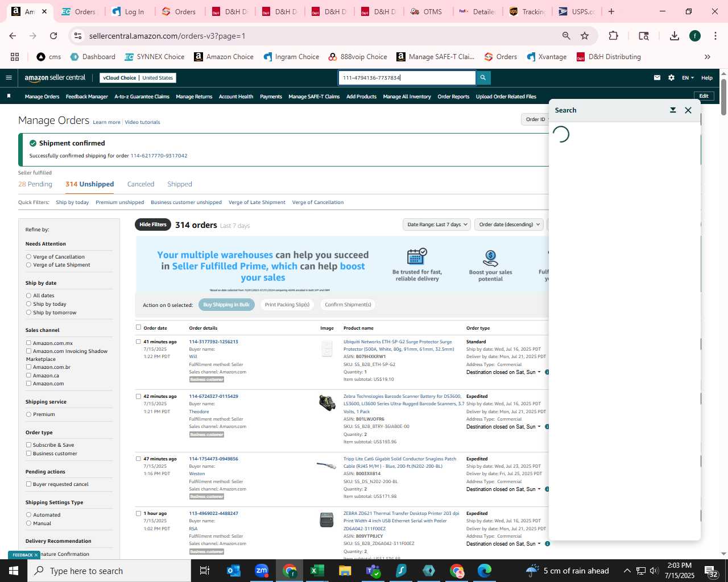Open Excel from the taskbar
This screenshot has height=582, width=728.
pos(317,571)
